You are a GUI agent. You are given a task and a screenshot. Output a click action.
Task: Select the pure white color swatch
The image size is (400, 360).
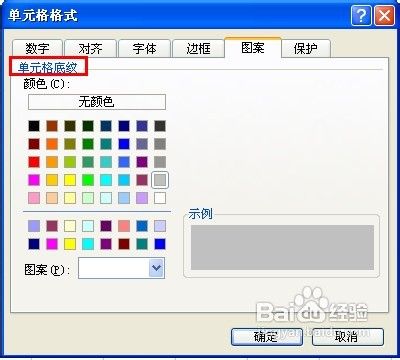click(x=160, y=198)
